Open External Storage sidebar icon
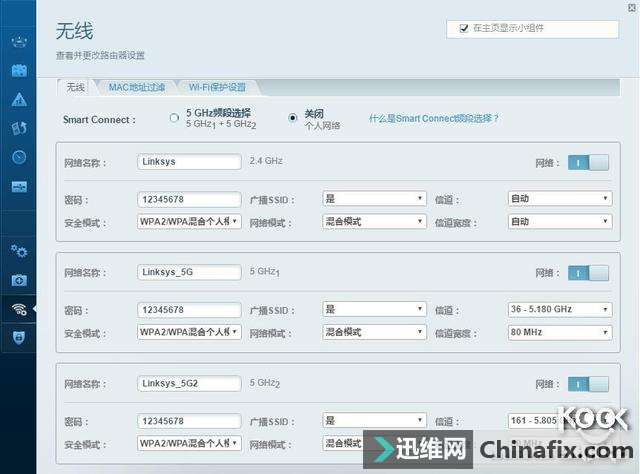Screen dimensions: 640x474 pyautogui.click(x=19, y=187)
